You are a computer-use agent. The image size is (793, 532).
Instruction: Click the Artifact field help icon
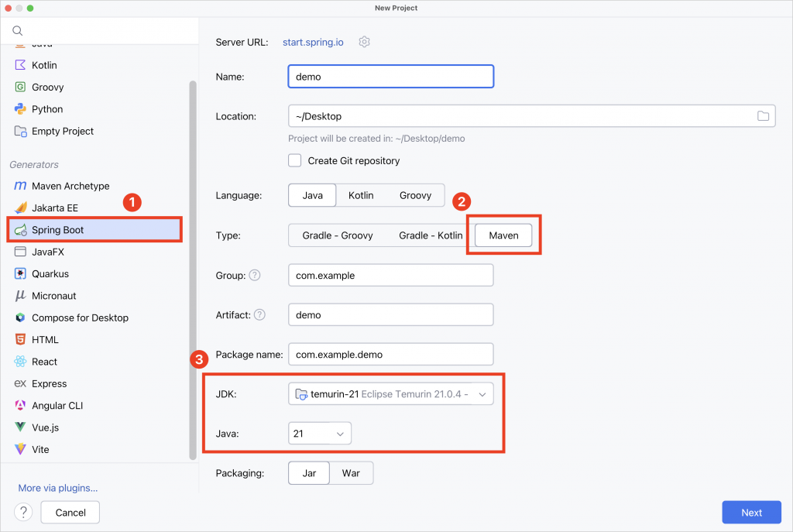(x=259, y=314)
